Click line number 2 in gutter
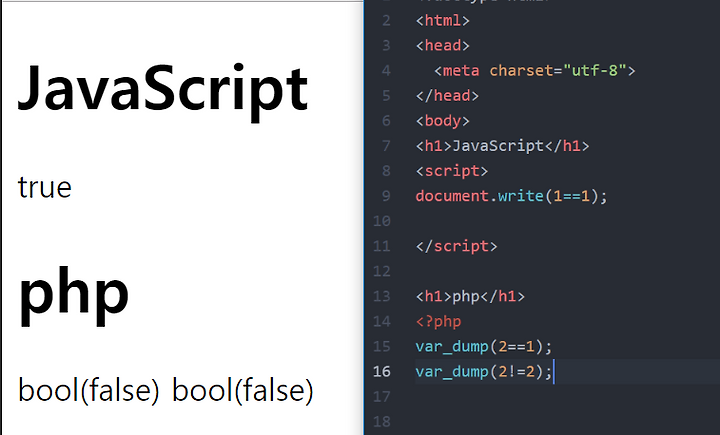The image size is (720, 435). tap(386, 21)
